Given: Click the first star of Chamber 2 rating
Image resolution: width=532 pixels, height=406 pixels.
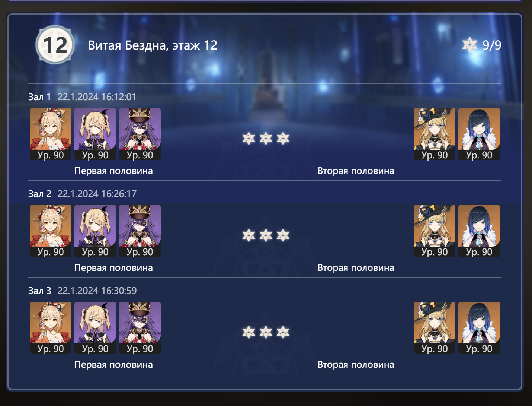Looking at the screenshot, I should (249, 235).
